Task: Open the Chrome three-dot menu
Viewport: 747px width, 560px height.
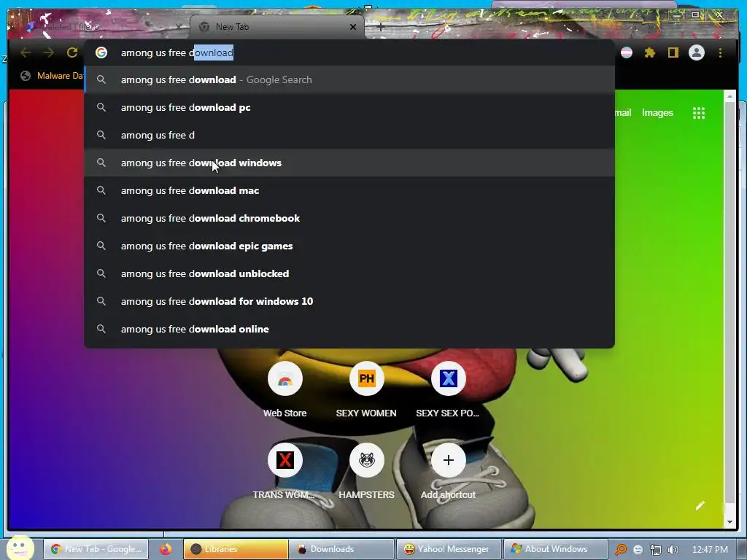Action: 720,52
